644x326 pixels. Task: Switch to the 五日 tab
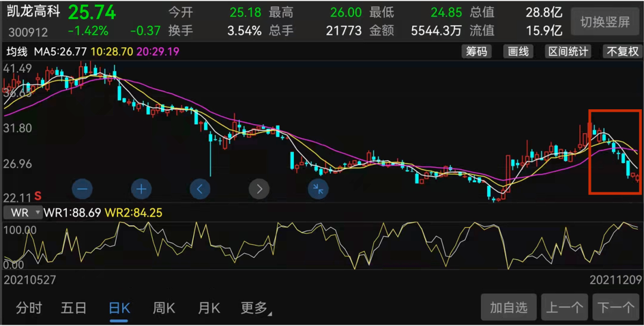(x=74, y=308)
